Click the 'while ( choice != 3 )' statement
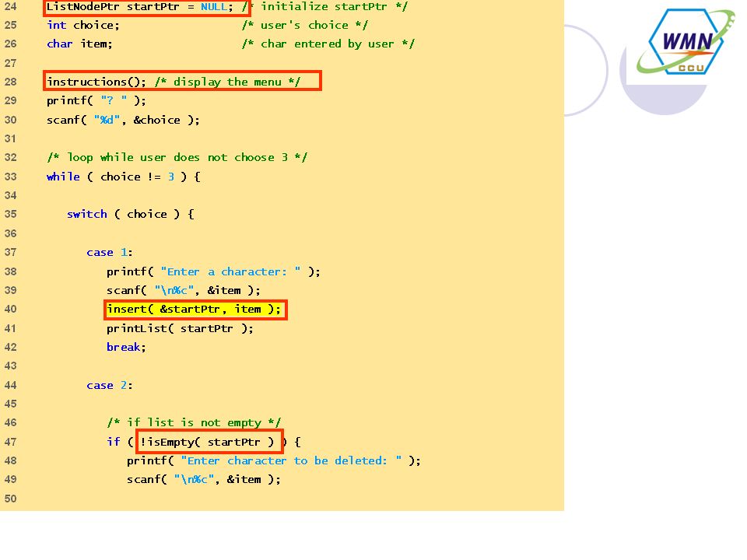Image resolution: width=747 pixels, height=560 pixels. (124, 177)
